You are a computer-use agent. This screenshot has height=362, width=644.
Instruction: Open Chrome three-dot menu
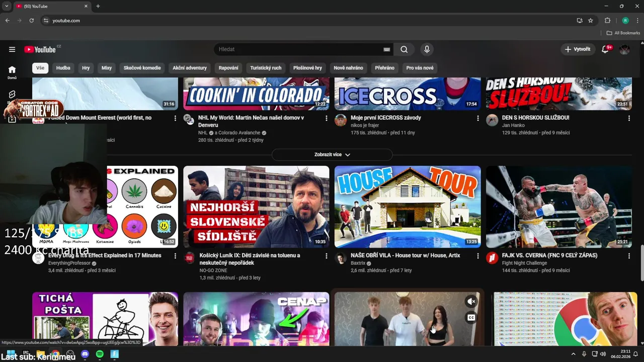(637, 21)
